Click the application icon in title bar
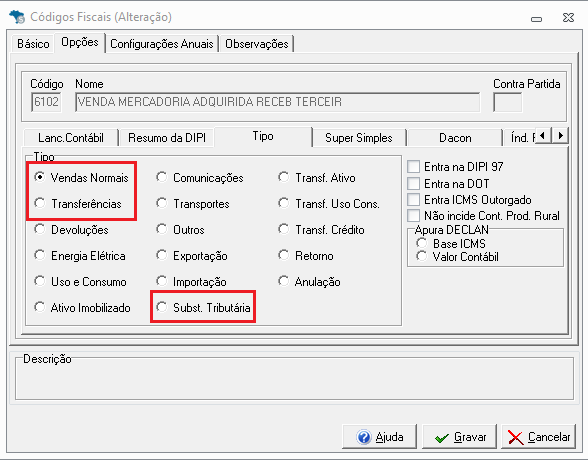The width and height of the screenshot is (588, 460). 17,17
